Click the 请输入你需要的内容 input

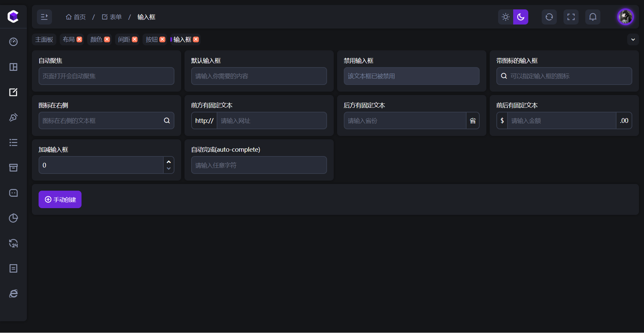(259, 76)
